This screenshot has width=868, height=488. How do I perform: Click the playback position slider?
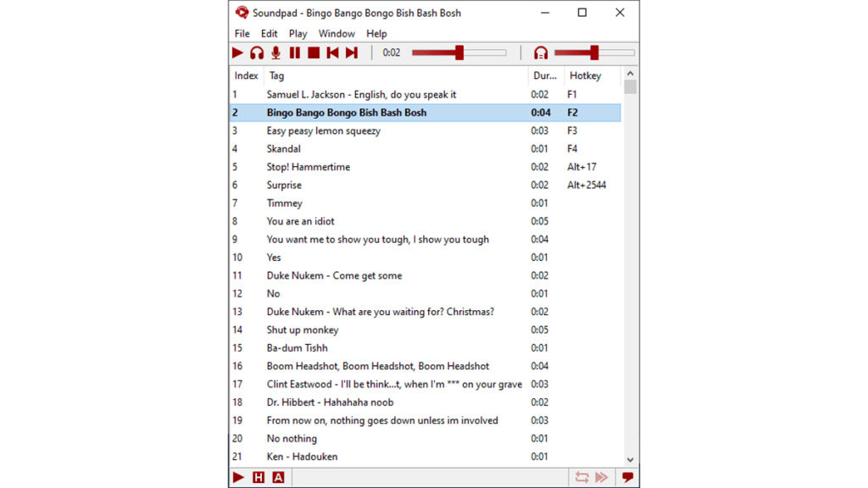coord(459,53)
